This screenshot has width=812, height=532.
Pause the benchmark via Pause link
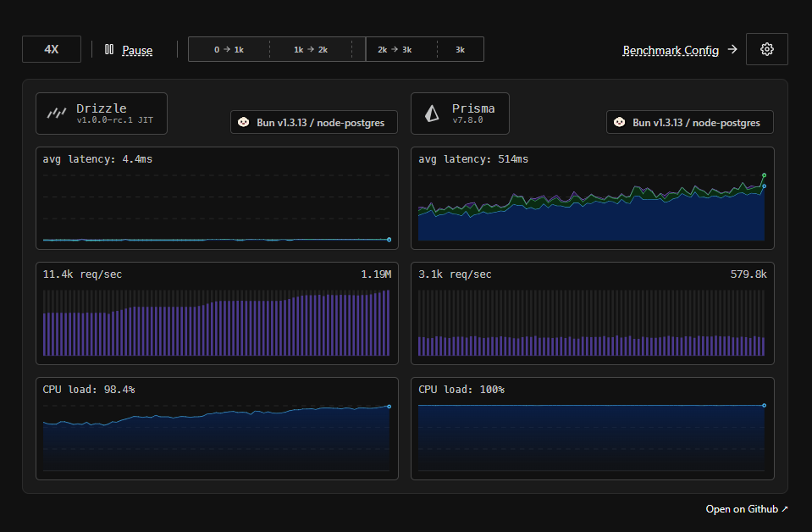pos(137,50)
